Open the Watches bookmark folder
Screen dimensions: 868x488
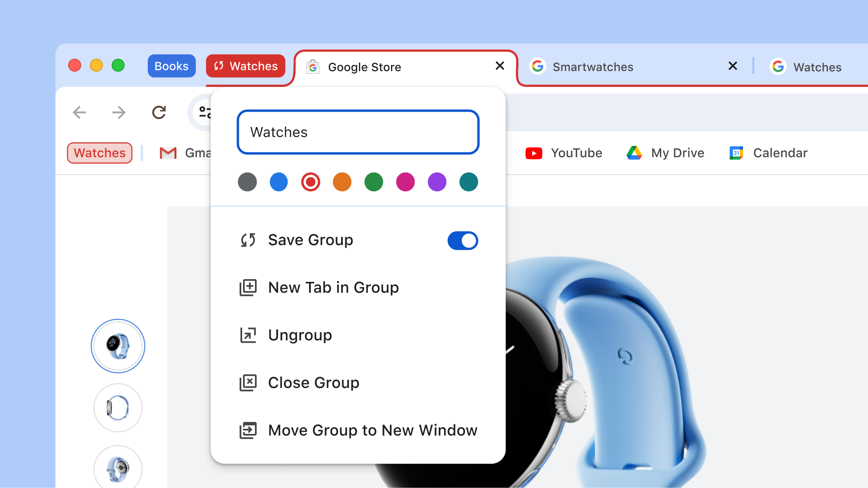point(99,153)
